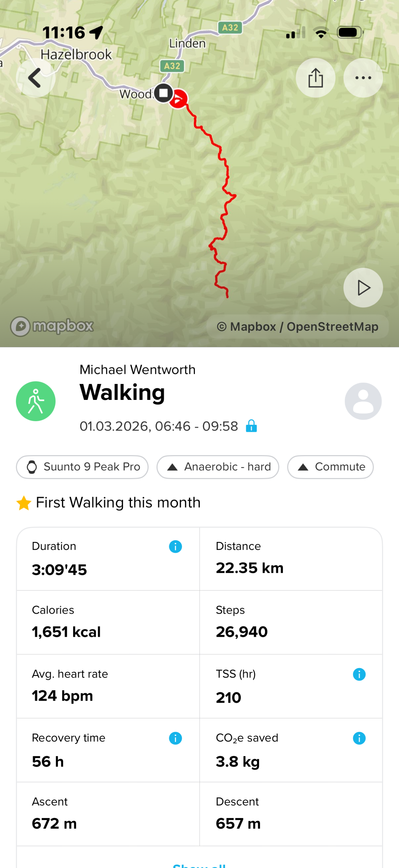Open the three-dot more options menu

[363, 78]
